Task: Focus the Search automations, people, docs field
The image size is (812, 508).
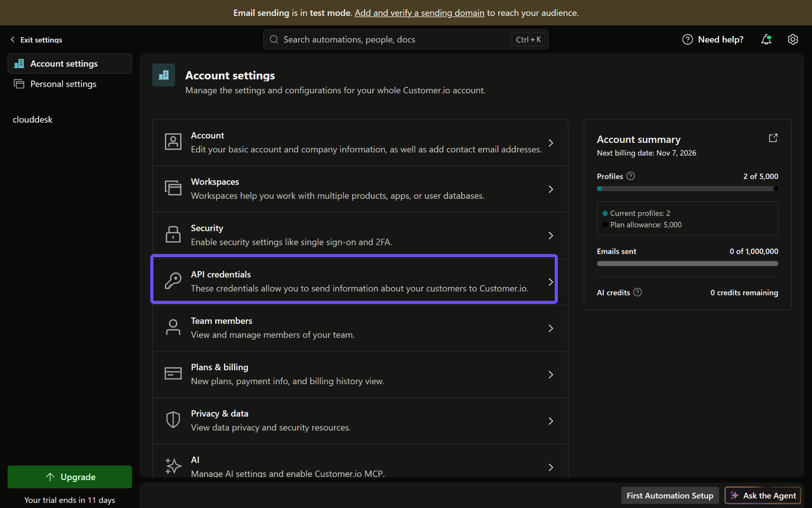Action: (406, 39)
